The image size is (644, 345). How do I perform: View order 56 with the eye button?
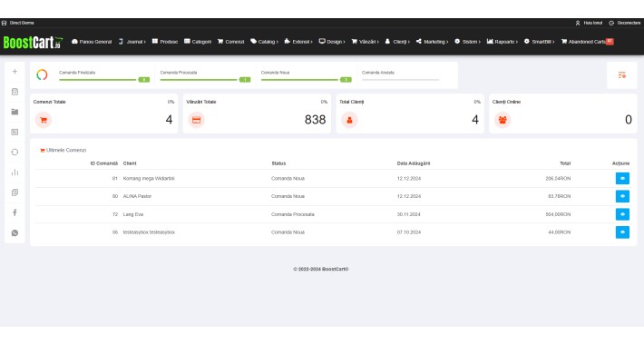coord(622,232)
